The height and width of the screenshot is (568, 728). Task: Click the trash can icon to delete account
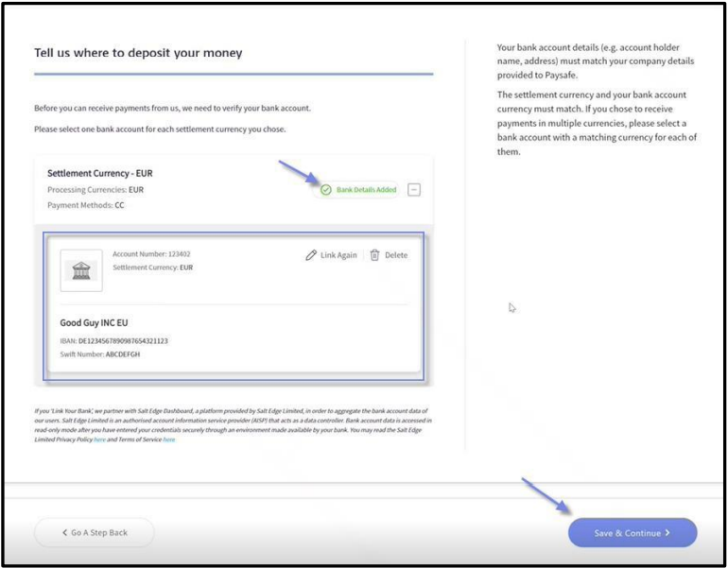click(374, 255)
